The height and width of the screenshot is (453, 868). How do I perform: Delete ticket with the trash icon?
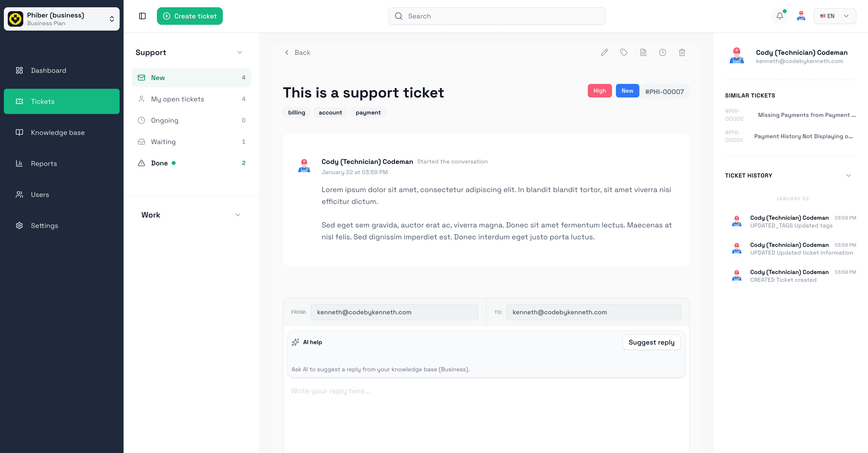682,52
